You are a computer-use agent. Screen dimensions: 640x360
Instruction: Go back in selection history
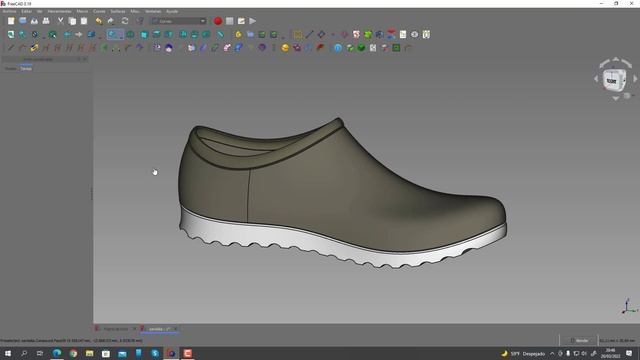[67, 35]
